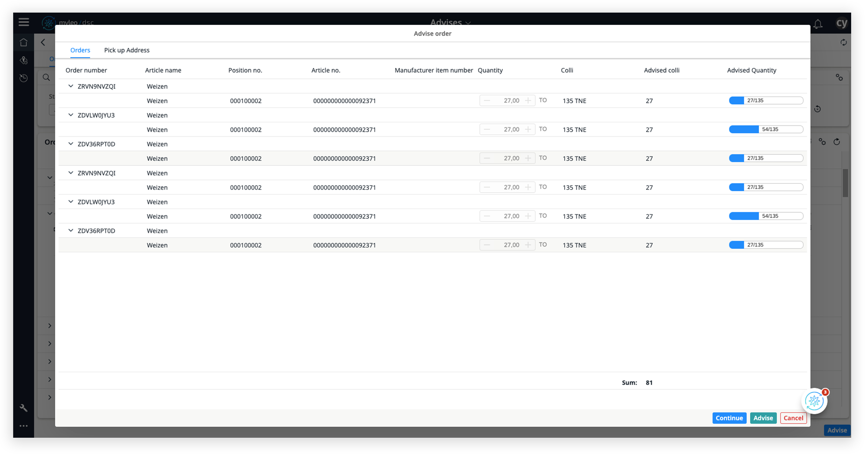Image resolution: width=868 pixels, height=456 pixels.
Task: Switch to the Pick up Address tab
Action: tap(126, 50)
